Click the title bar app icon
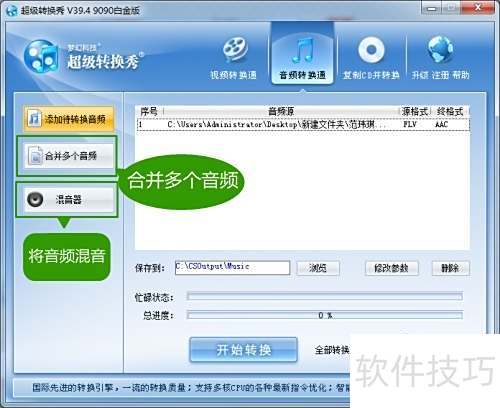This screenshot has height=408, width=500. point(12,10)
